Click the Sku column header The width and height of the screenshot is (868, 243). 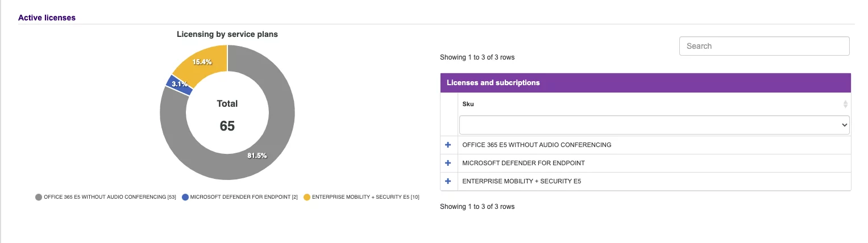[654, 104]
